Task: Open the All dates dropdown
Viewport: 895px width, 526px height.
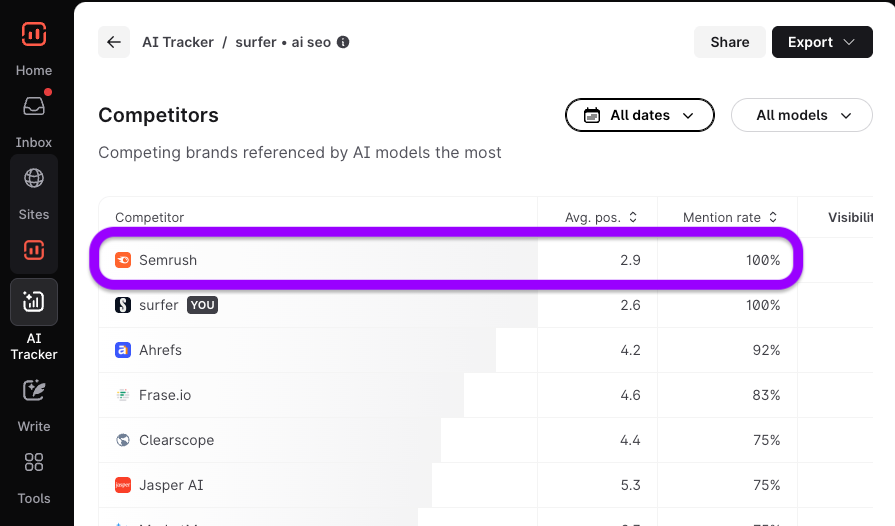Action: coord(640,115)
